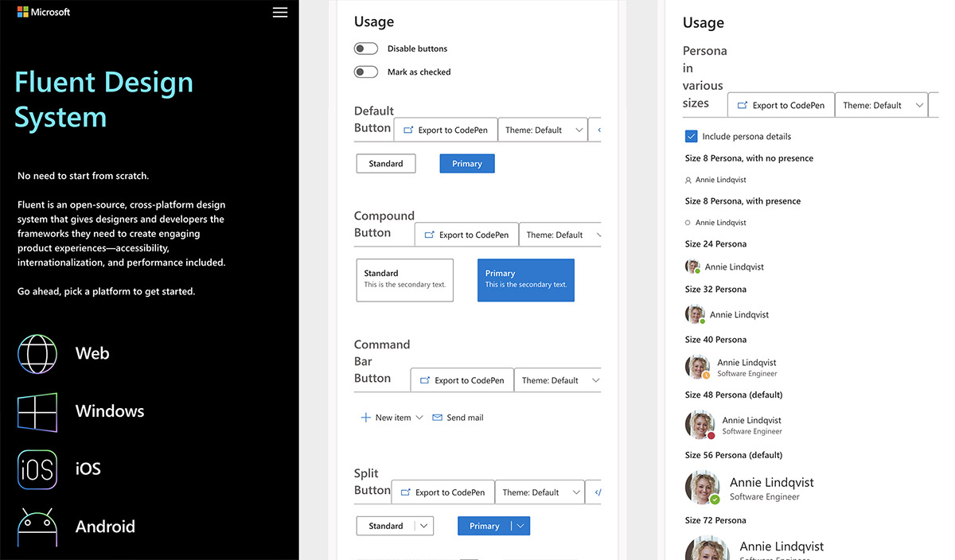Screen dimensions: 955x560
Task: Click Export to CodePen for Default Button
Action: click(446, 130)
